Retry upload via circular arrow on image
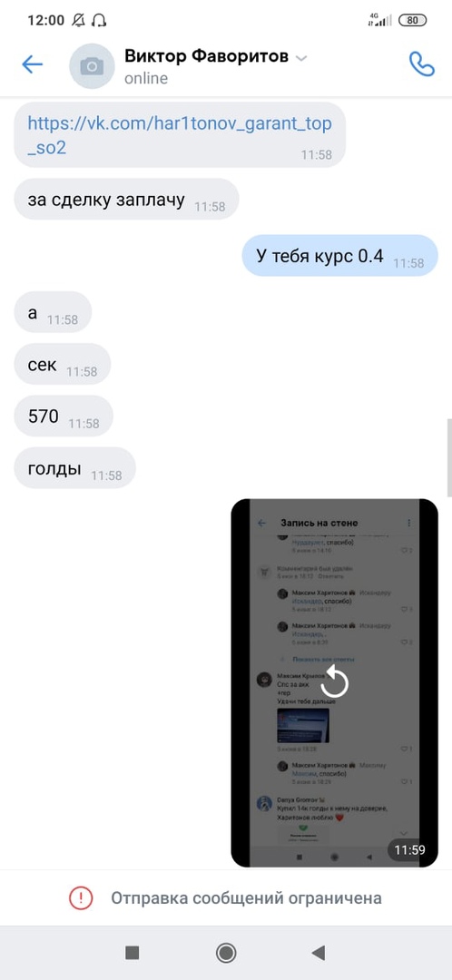 click(335, 681)
